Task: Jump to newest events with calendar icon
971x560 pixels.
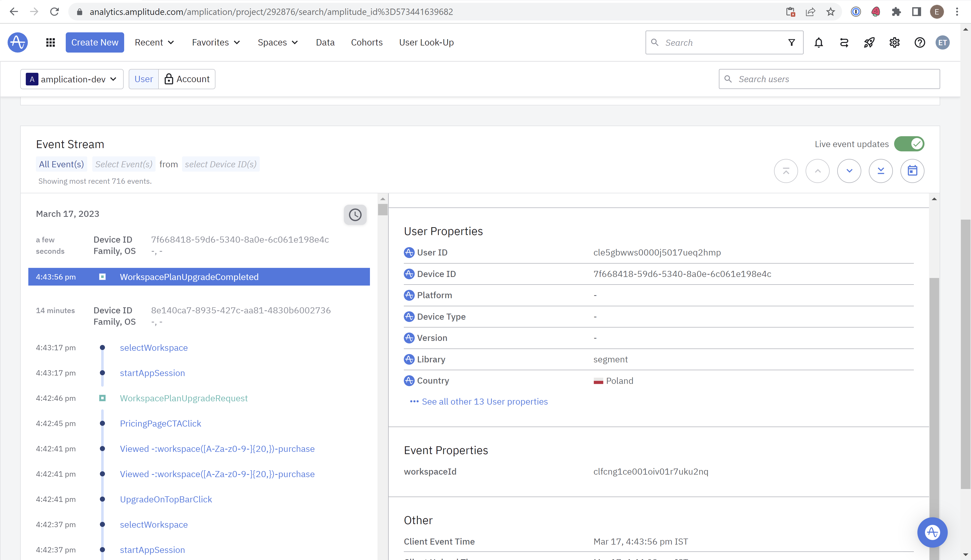Action: 913,170
